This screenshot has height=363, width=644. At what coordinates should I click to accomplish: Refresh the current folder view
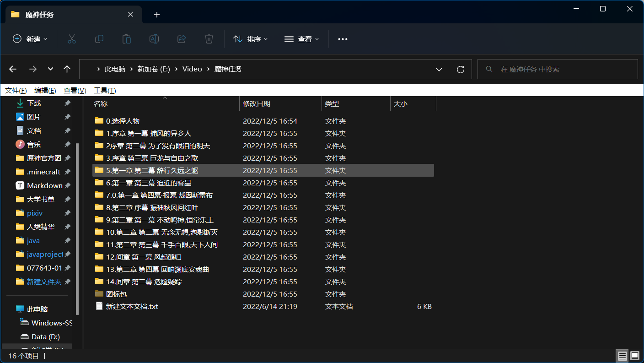461,69
